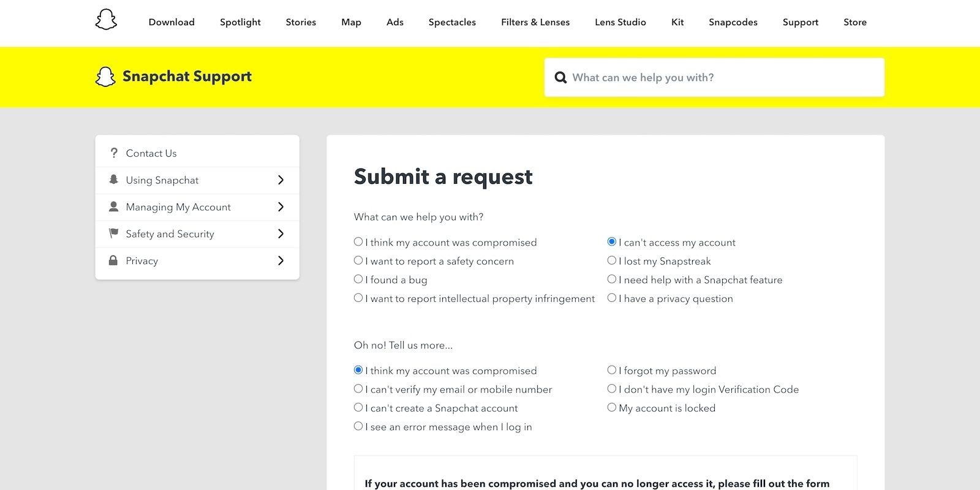This screenshot has width=980, height=490.
Task: Select 'I can't verify my email or mobile number'
Action: 358,388
